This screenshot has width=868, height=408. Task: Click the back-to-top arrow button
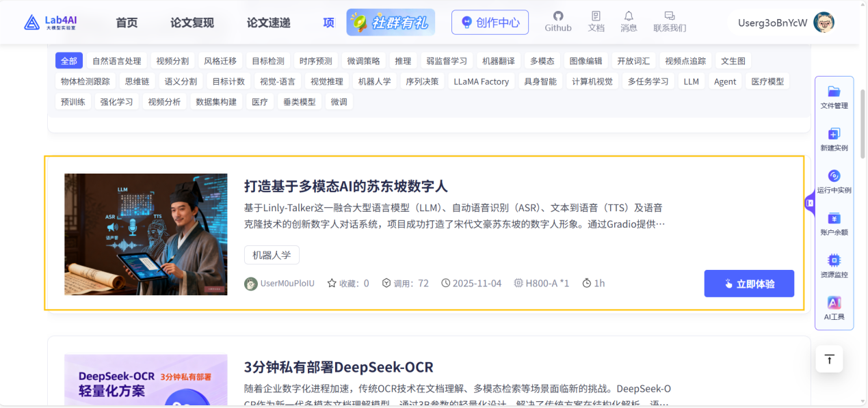(829, 359)
